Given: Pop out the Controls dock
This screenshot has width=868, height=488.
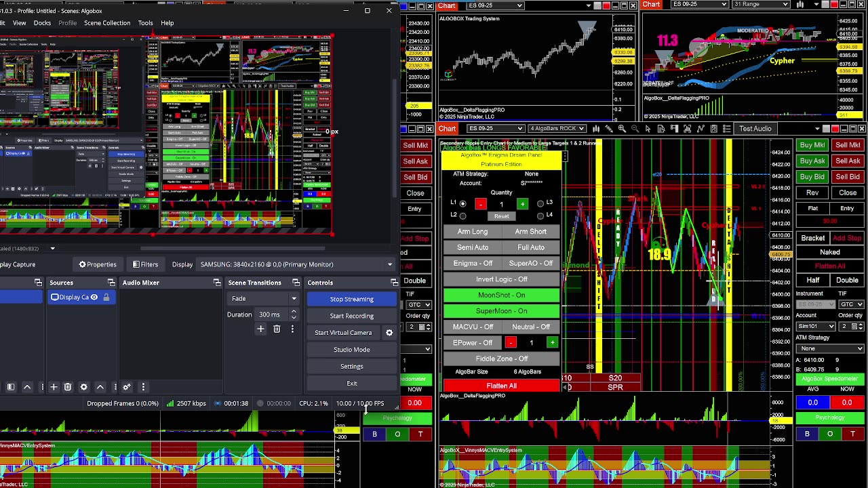Looking at the screenshot, I should [394, 283].
